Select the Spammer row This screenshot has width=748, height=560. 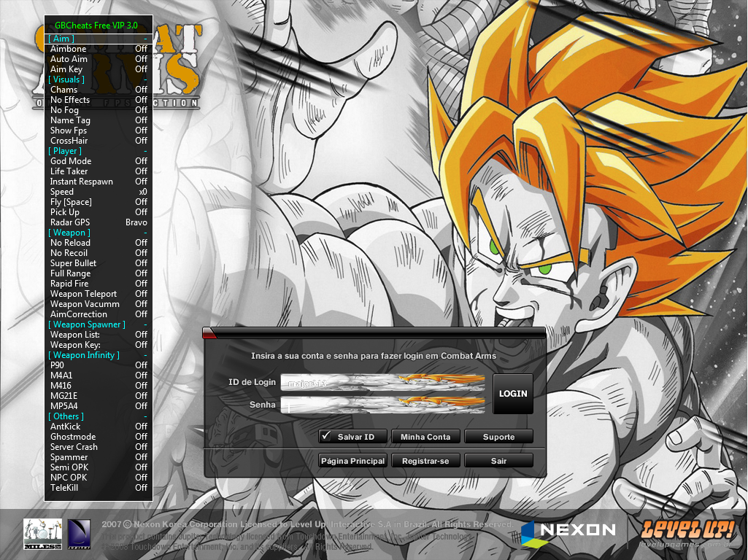[x=99, y=457]
